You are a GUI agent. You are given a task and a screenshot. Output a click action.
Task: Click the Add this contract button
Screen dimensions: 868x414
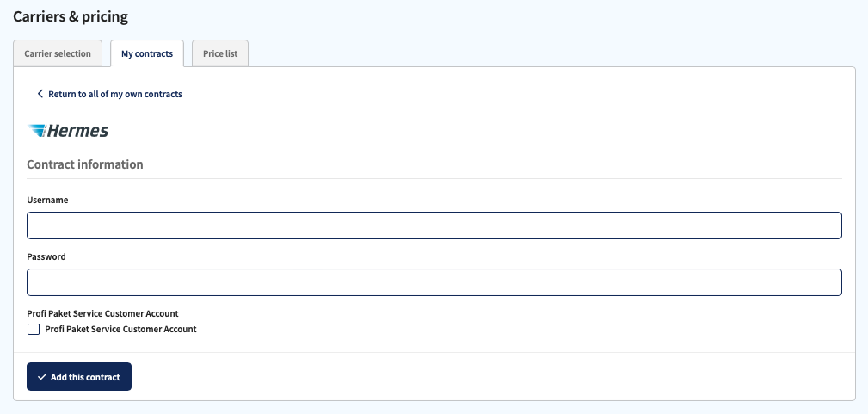click(79, 377)
